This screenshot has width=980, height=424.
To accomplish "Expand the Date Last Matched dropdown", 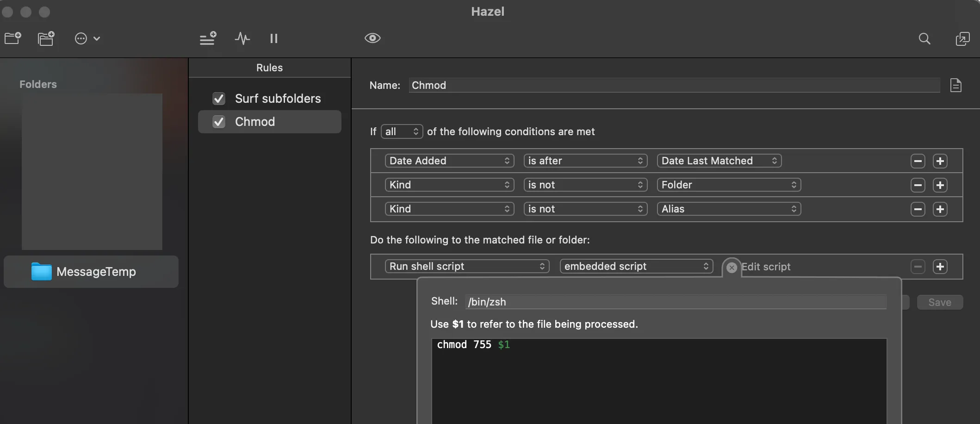I will pyautogui.click(x=719, y=161).
